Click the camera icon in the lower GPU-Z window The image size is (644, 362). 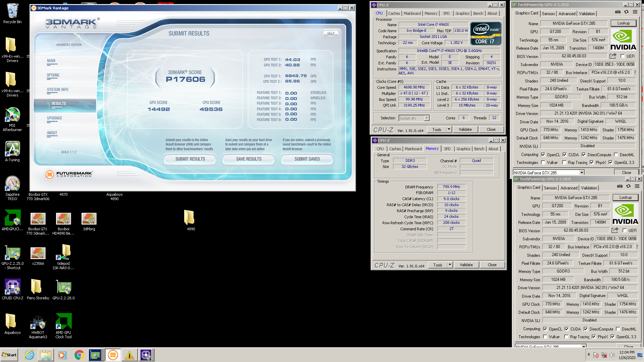point(620,186)
